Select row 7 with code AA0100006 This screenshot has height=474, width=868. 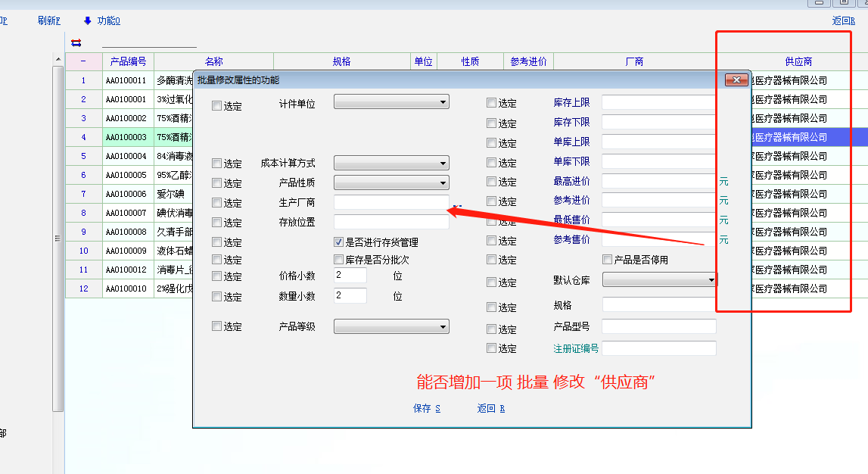tap(126, 194)
